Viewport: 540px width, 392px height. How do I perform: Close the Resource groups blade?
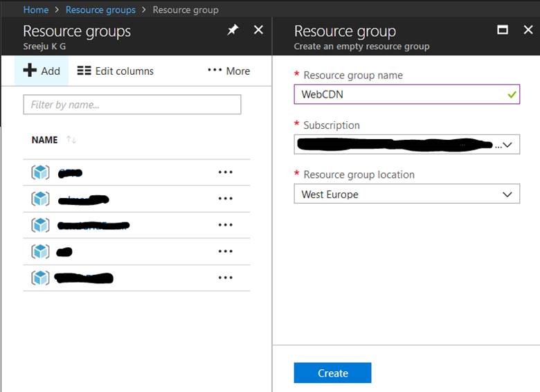(258, 30)
